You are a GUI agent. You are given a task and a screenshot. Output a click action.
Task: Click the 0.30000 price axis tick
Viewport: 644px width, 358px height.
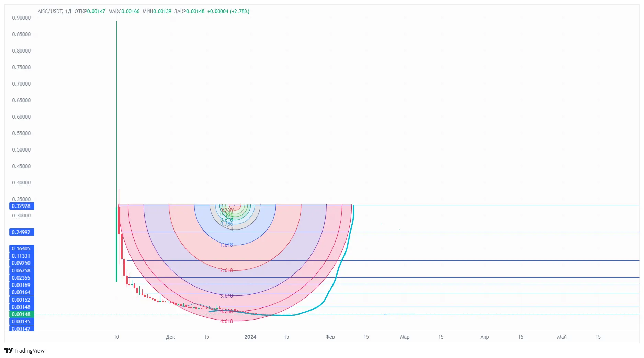point(21,216)
